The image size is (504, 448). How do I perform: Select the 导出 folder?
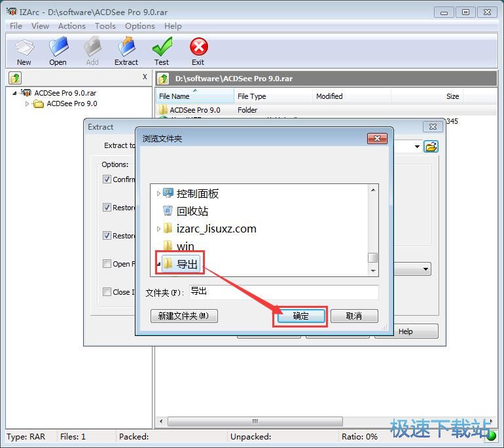[x=180, y=264]
